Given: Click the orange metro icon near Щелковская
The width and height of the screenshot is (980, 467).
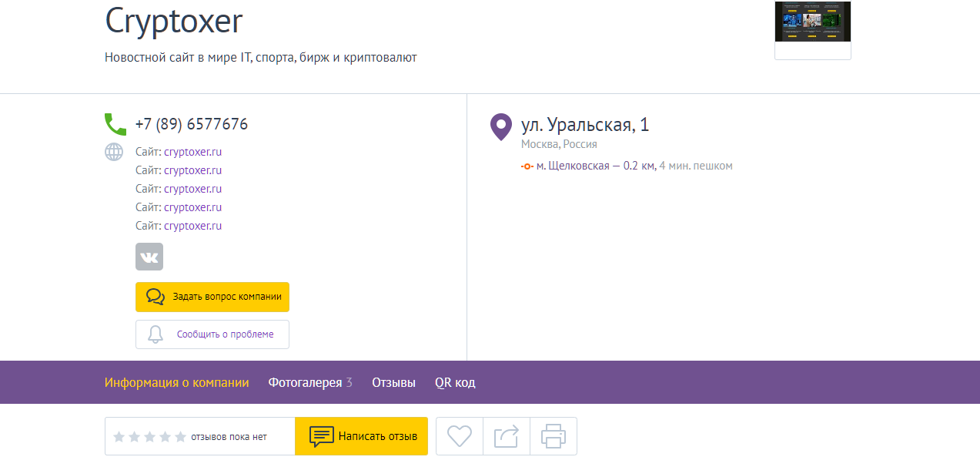Looking at the screenshot, I should point(528,165).
